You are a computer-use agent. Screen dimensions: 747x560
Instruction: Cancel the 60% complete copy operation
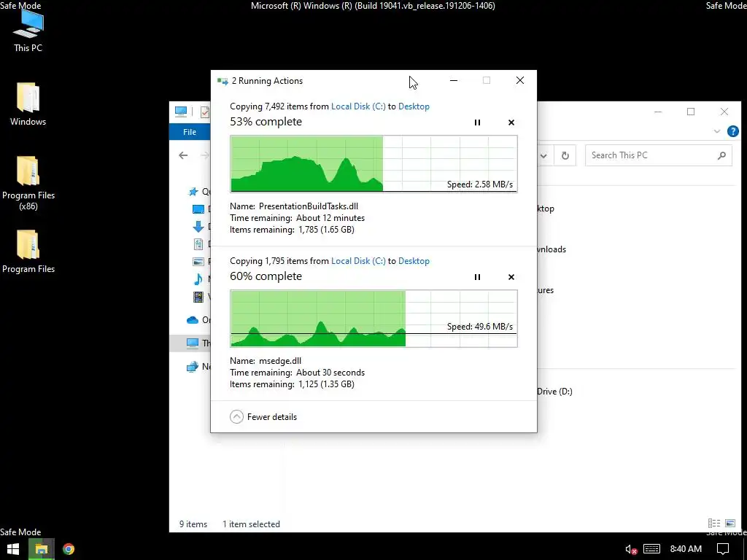point(511,277)
